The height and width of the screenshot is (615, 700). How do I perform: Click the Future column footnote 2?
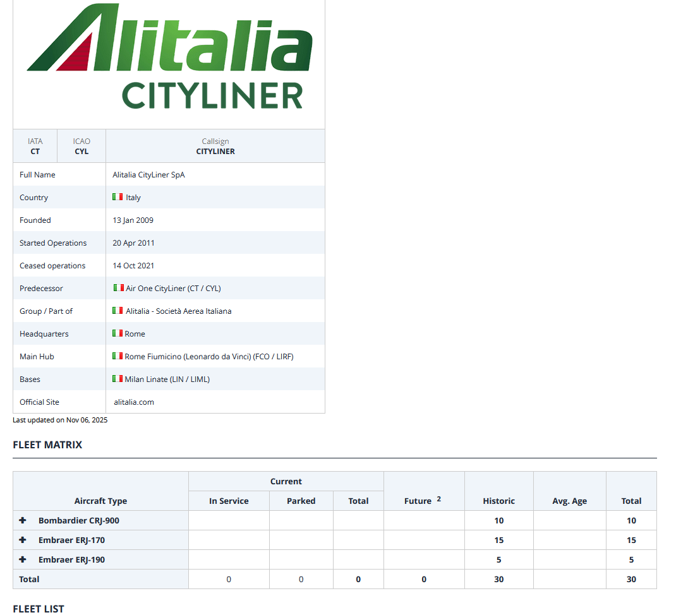point(438,499)
